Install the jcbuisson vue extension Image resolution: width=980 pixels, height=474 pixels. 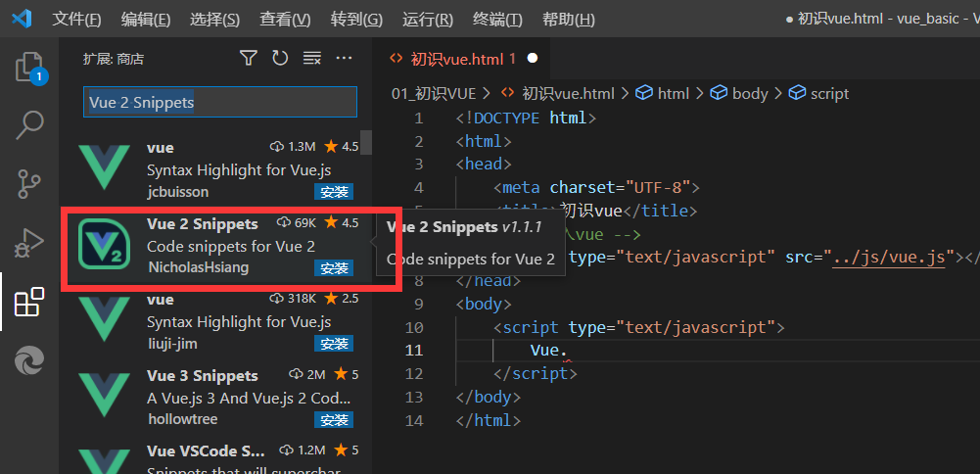tap(333, 193)
